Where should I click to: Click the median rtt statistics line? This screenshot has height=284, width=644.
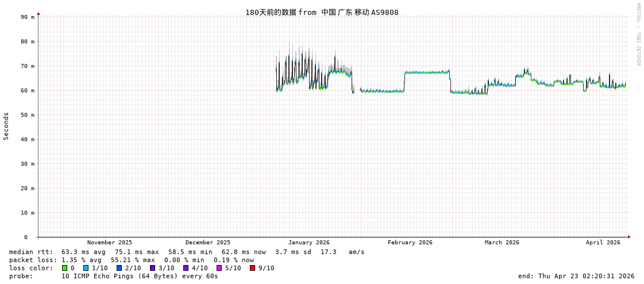[x=187, y=252]
